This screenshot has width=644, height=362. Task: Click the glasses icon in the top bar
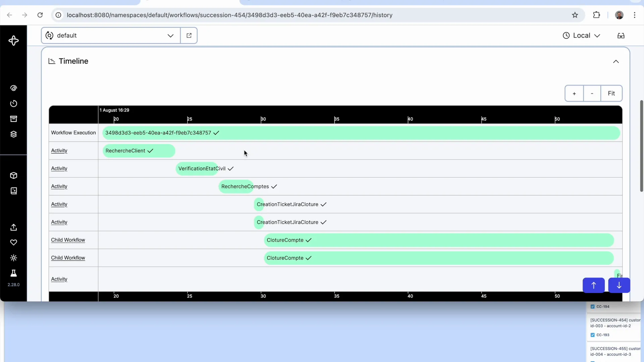[x=621, y=36]
